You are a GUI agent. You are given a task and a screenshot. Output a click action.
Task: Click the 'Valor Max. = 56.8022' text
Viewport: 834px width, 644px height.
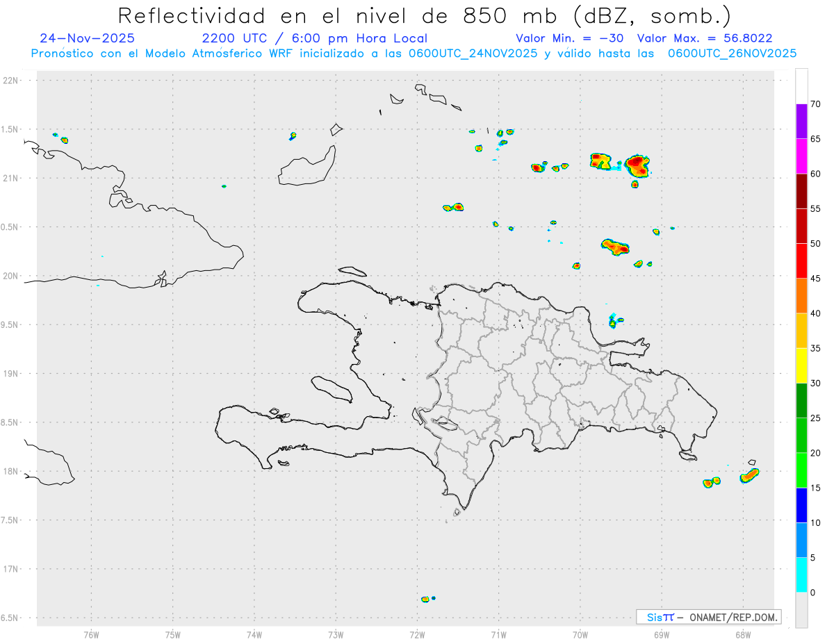705,38
